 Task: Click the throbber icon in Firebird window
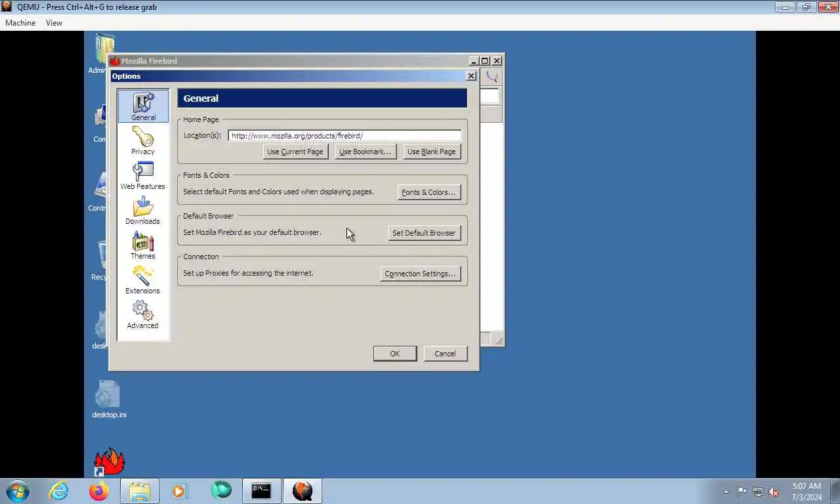(492, 77)
